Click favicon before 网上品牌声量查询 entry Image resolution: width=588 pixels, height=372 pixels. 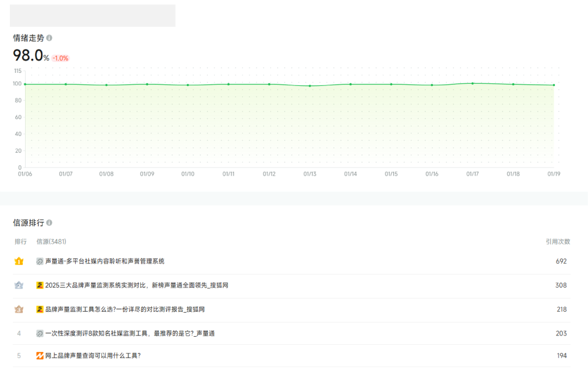(40, 356)
